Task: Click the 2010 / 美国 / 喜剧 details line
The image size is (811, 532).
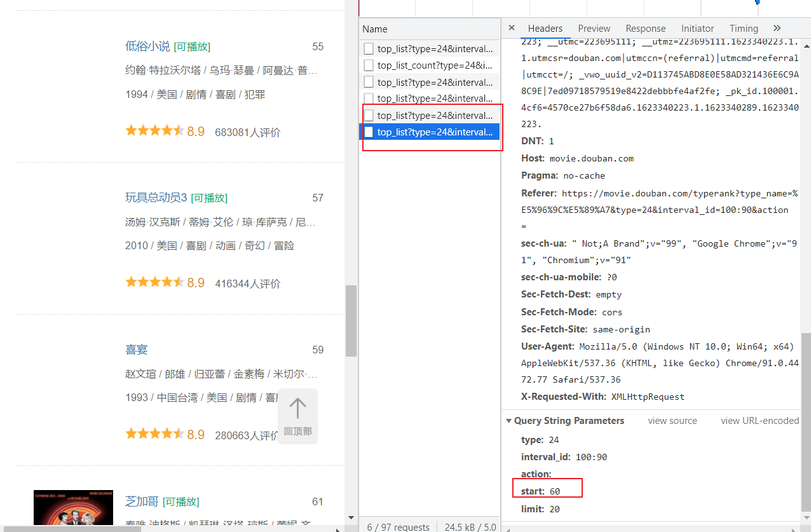Action: click(x=210, y=245)
